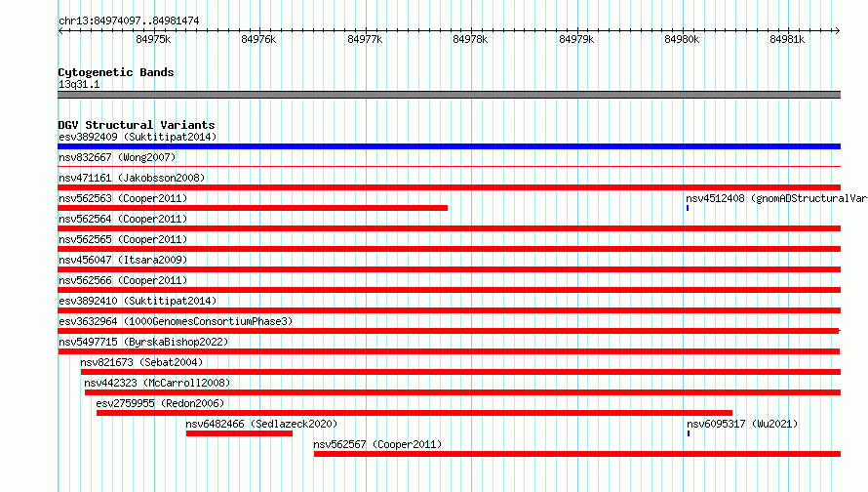The image size is (868, 492).
Task: Select the small blue nsv6095317 marker
Action: coord(689,433)
